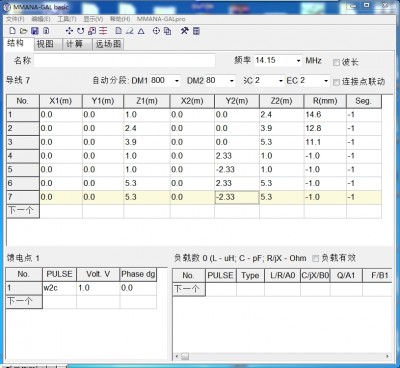Click the calculator icon in toolbar
Viewport: 400px width, 368px height.
click(196, 31)
